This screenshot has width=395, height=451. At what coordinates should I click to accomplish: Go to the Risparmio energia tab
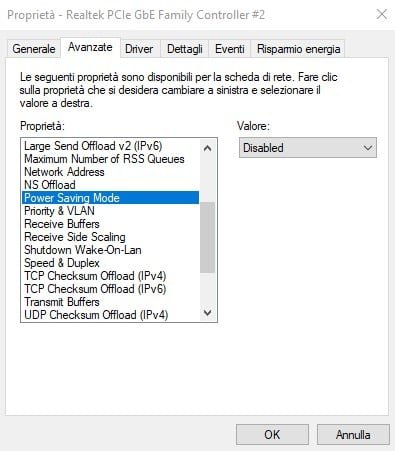298,49
